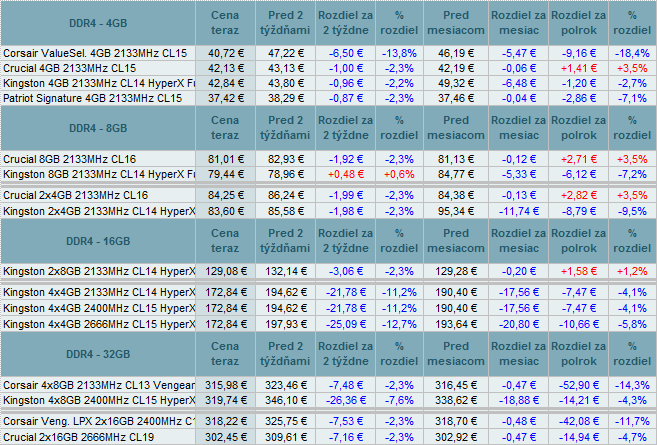Select the percentage -12,7% cell
The width and height of the screenshot is (657, 445).
(x=399, y=324)
